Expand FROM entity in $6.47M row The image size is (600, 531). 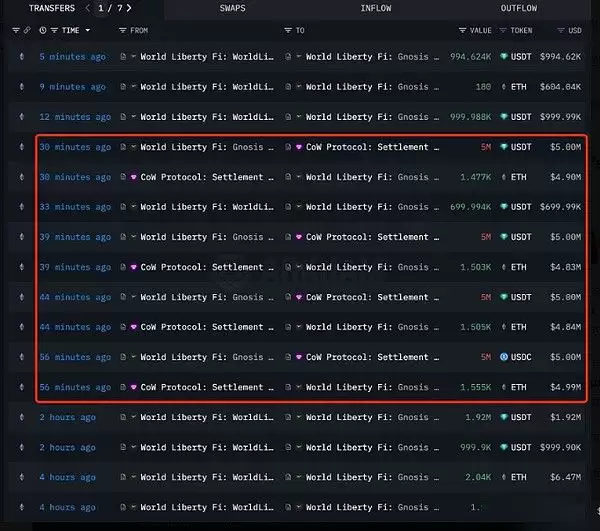[x=134, y=477]
